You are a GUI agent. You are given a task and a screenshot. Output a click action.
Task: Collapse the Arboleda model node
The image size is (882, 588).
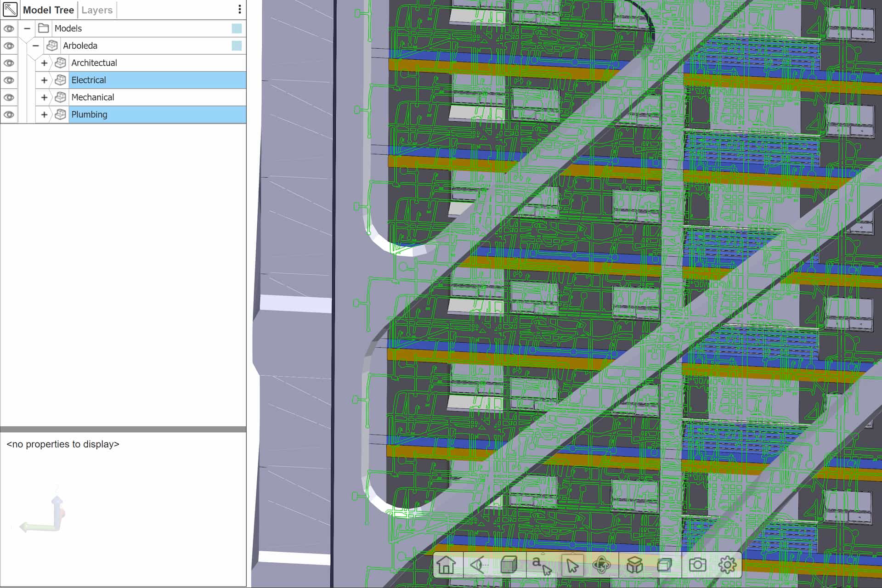point(36,45)
